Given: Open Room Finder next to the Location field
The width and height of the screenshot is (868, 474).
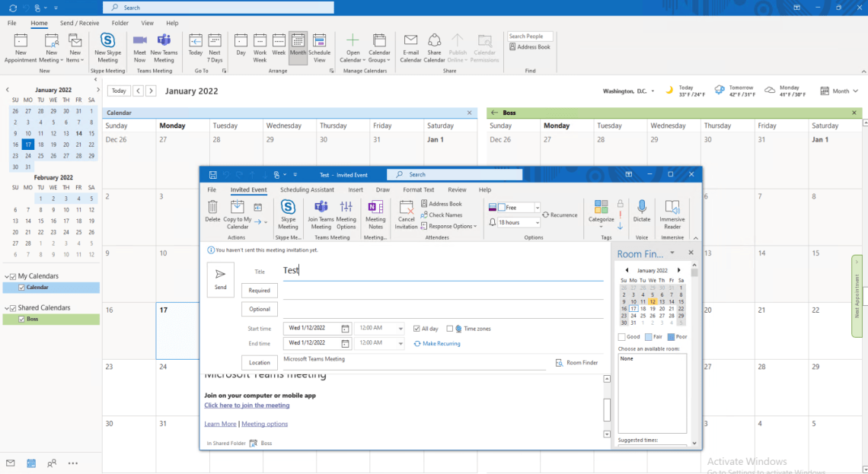Looking at the screenshot, I should (576, 363).
